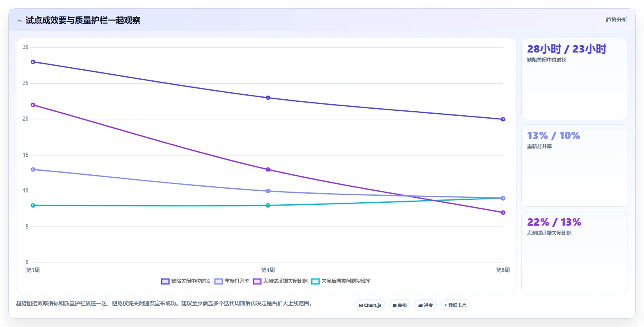Click the y-axis value 15
This screenshot has height=327, width=644.
[25, 155]
